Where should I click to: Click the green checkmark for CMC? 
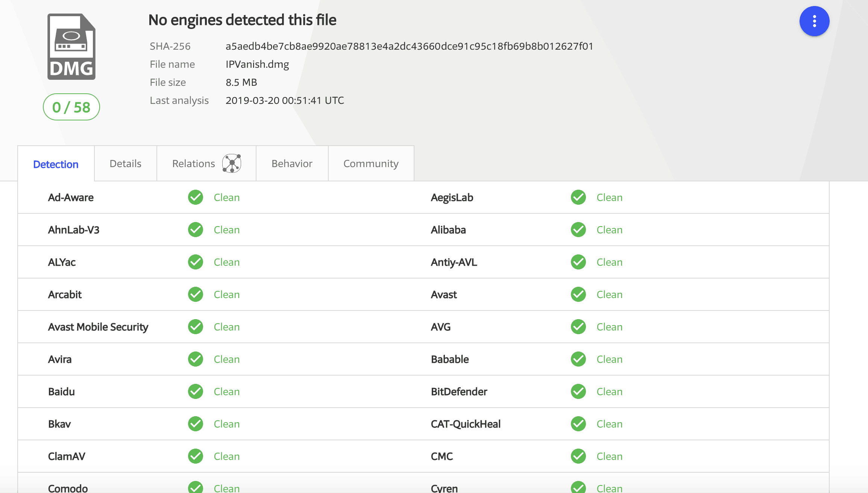point(578,456)
